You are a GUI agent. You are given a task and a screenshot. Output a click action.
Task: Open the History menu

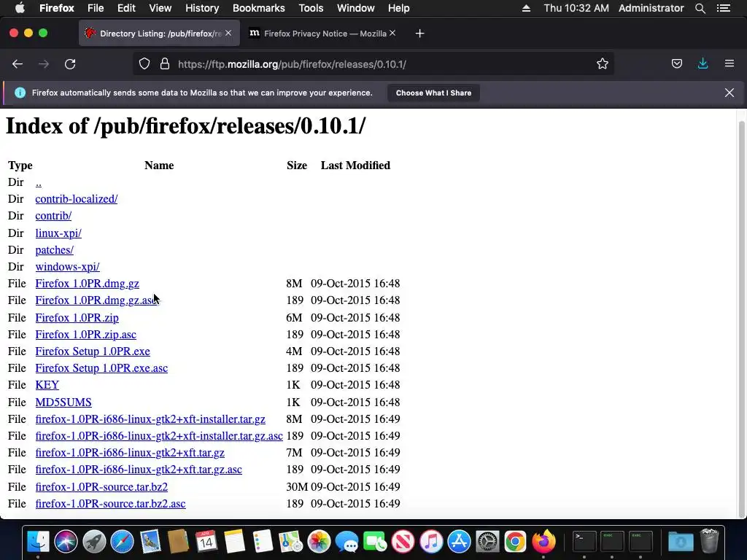point(202,8)
